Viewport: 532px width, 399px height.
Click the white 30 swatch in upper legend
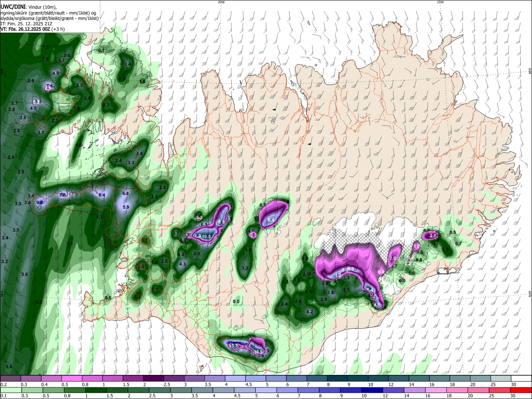(522, 379)
